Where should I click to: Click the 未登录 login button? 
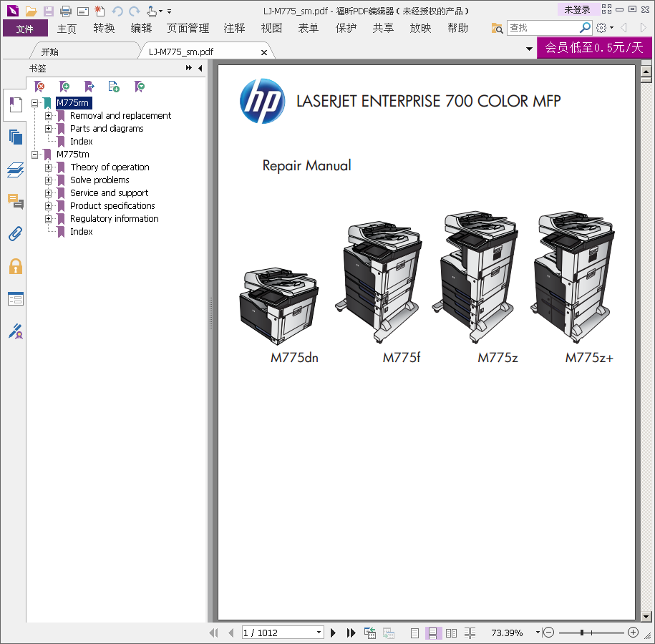click(x=577, y=9)
